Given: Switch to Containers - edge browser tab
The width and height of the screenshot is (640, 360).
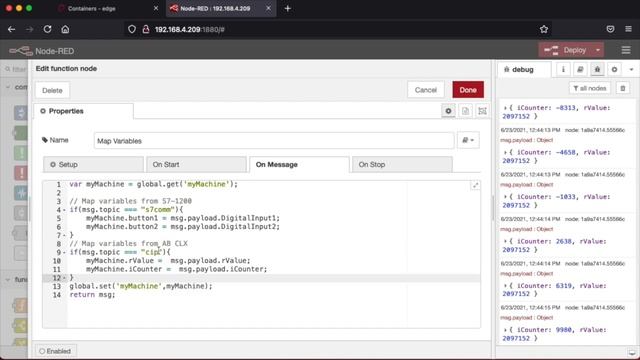Looking at the screenshot, I should (x=107, y=8).
